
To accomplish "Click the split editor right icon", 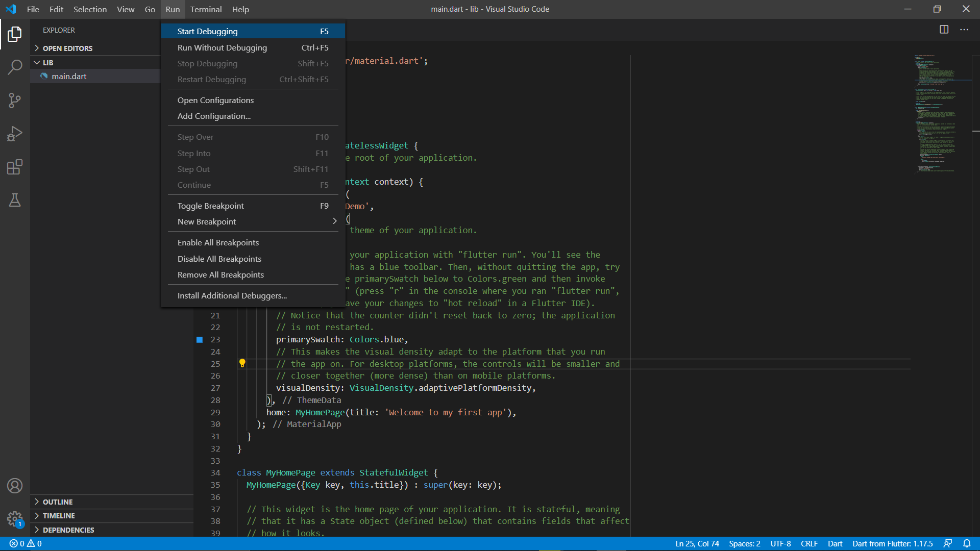I will pos(944,30).
